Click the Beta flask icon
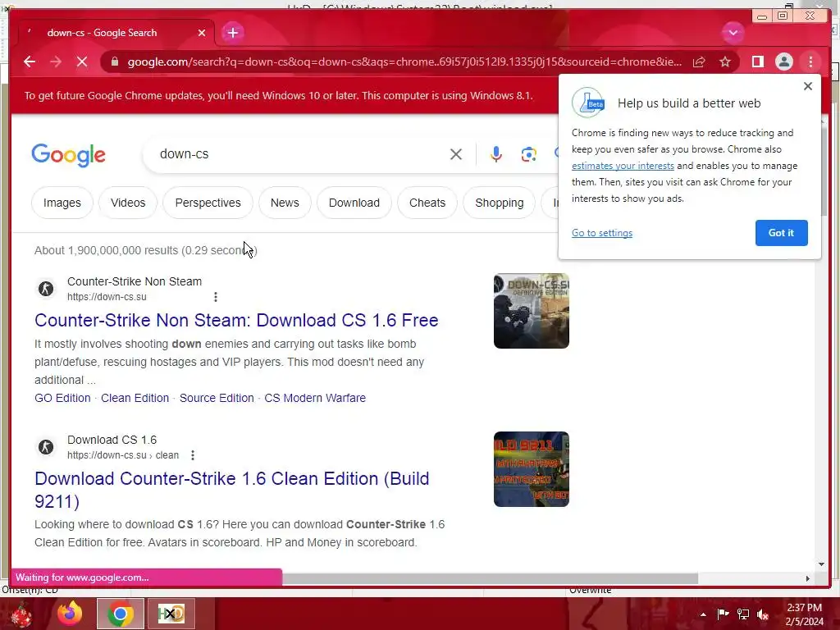The width and height of the screenshot is (840, 630). point(587,103)
